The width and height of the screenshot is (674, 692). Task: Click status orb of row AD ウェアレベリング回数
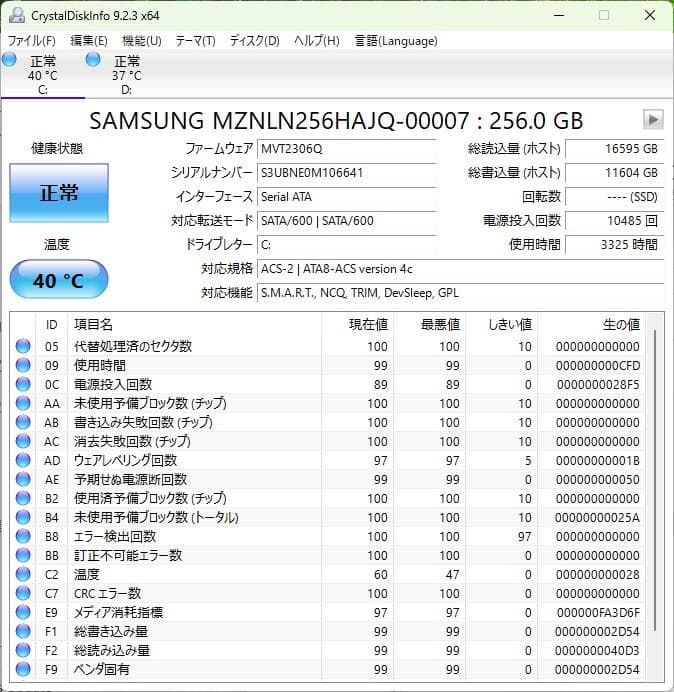coord(23,460)
